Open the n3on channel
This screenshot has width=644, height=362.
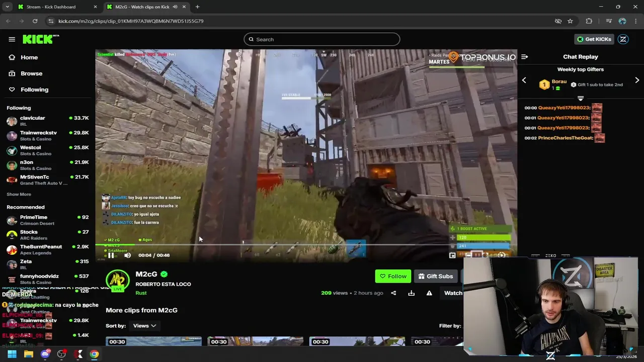(x=48, y=165)
